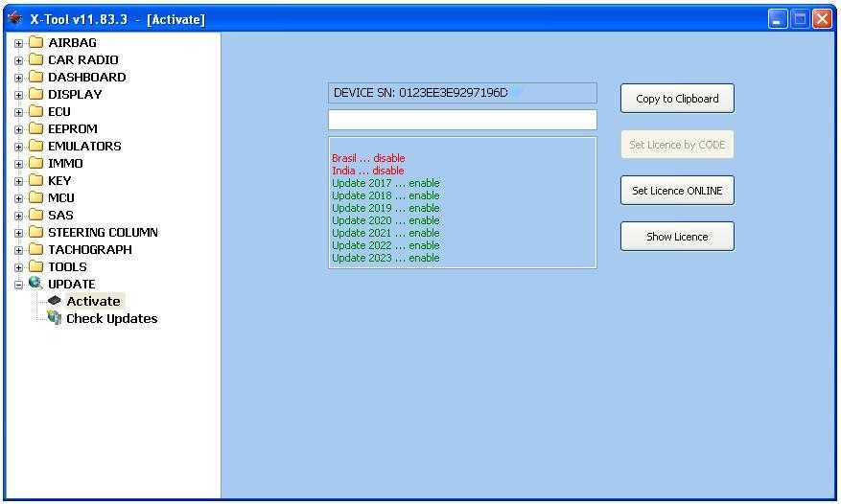Expand the CAR RADIO tree node
This screenshot has height=504, width=841.
19,60
